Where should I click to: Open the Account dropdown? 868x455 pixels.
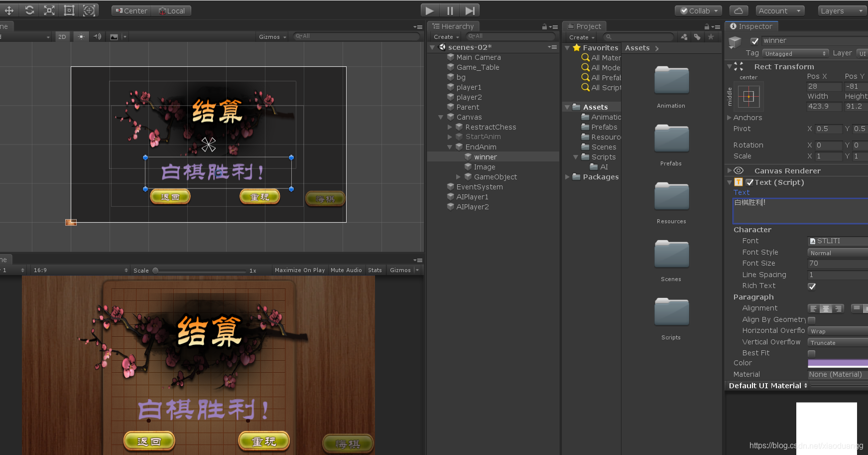tap(779, 10)
